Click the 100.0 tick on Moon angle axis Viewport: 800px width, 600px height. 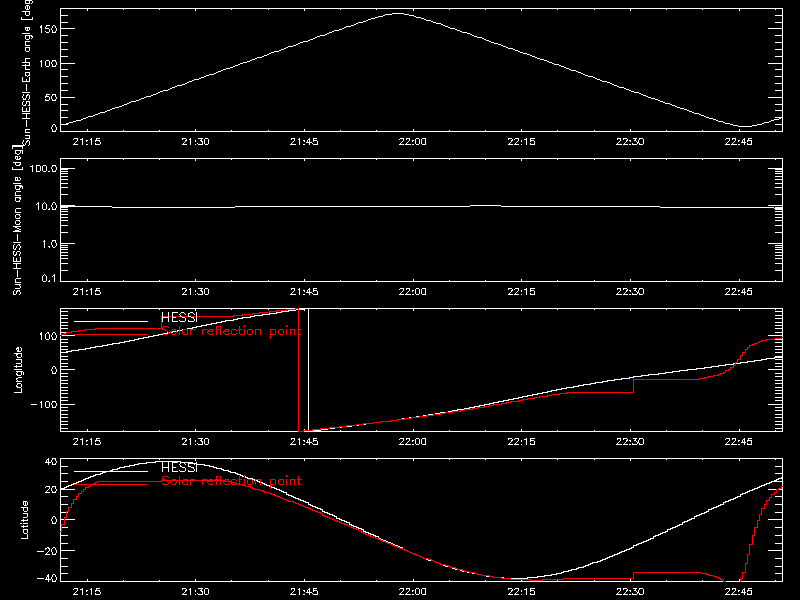pos(43,168)
